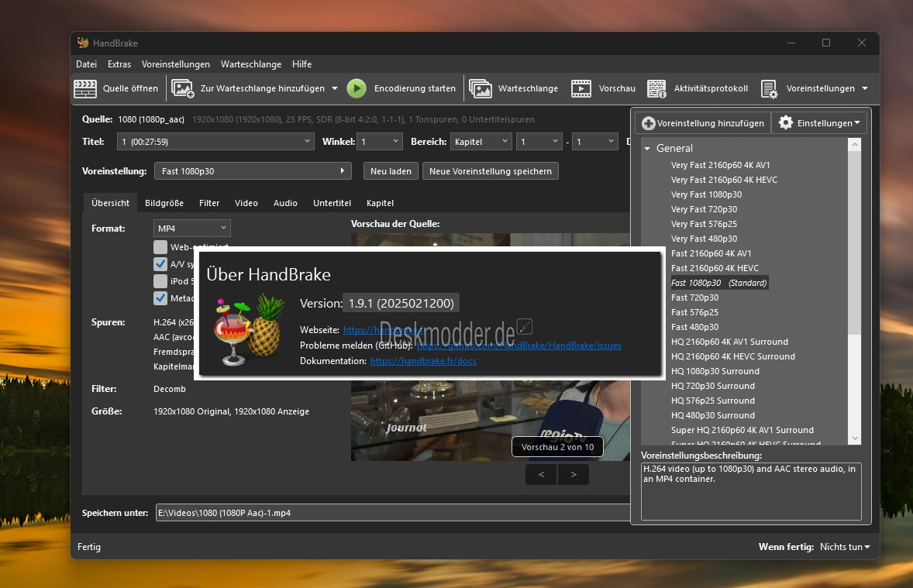The height and width of the screenshot is (588, 913).
Task: Select Fast 2160p60 4K HEVC preset
Action: click(x=715, y=268)
